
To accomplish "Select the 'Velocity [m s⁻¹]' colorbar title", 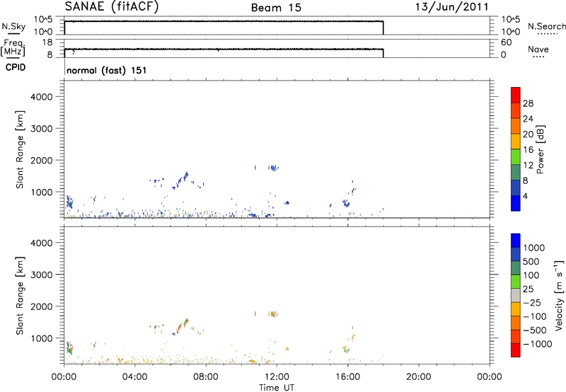I will tap(559, 295).
